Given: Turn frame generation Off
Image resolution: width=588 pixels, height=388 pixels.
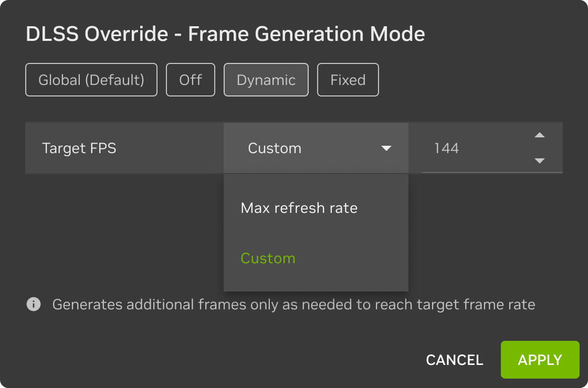Looking at the screenshot, I should coord(190,80).
